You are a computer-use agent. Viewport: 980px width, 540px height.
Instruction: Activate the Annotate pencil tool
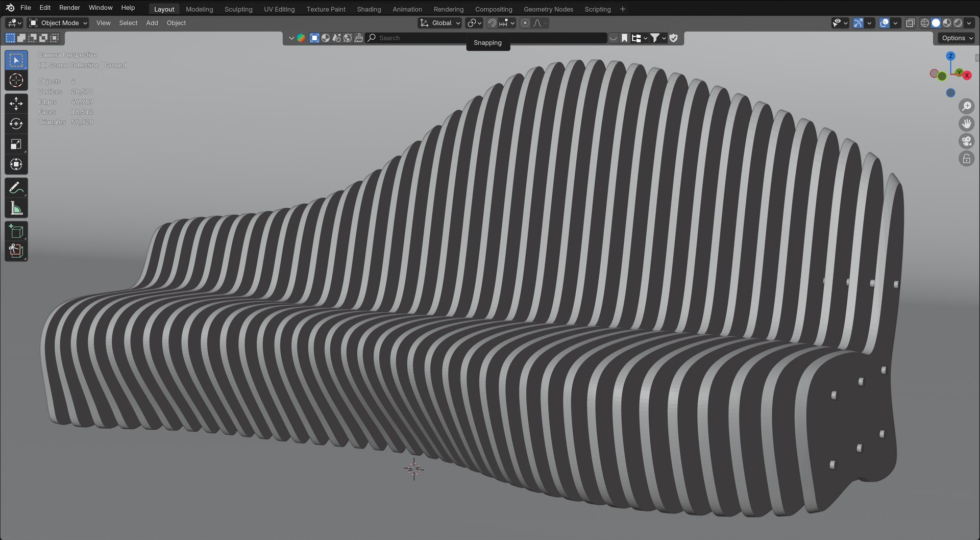click(x=16, y=188)
